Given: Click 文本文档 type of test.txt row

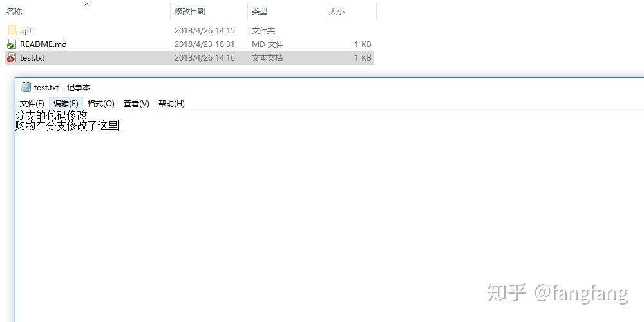Looking at the screenshot, I should 267,58.
